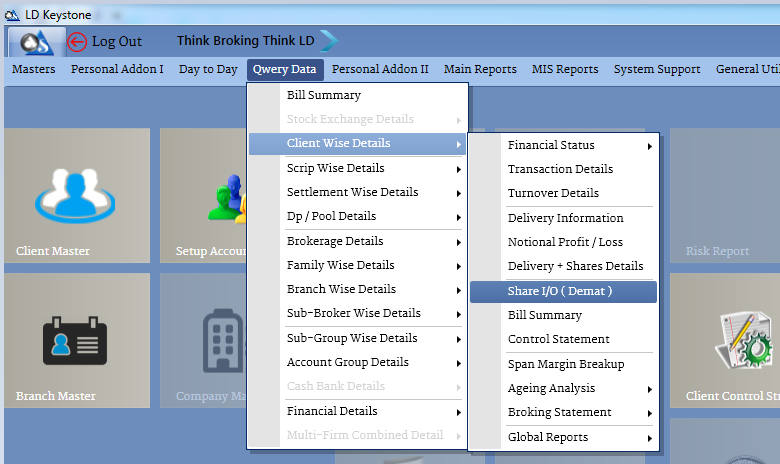
Task: Click the Log Out text link
Action: 117,41
